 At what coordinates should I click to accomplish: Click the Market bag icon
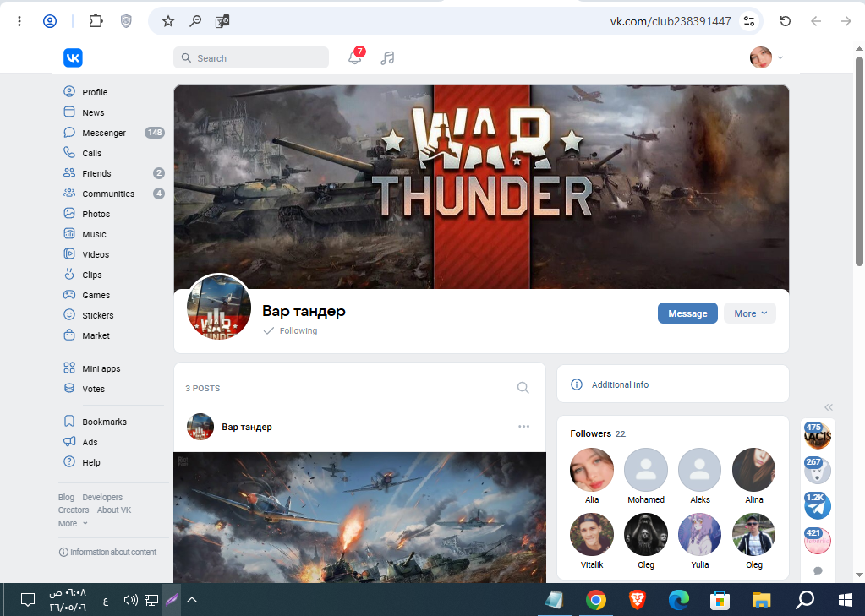click(69, 335)
